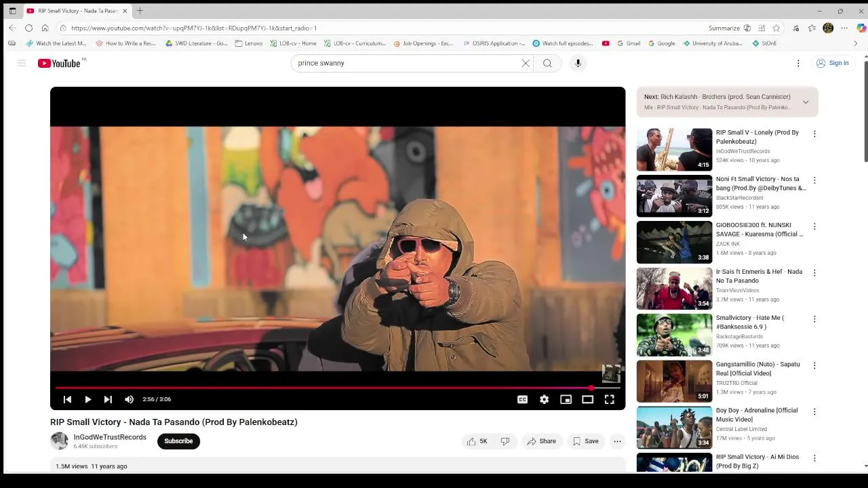The image size is (868, 488).
Task: Open options for Smallvictory - Hate Me
Action: pos(814,319)
